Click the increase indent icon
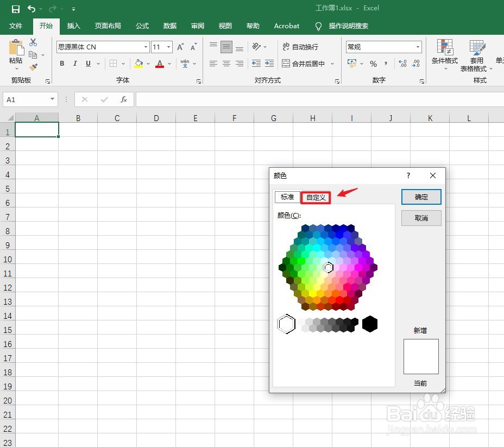This screenshot has width=504, height=447. click(269, 64)
